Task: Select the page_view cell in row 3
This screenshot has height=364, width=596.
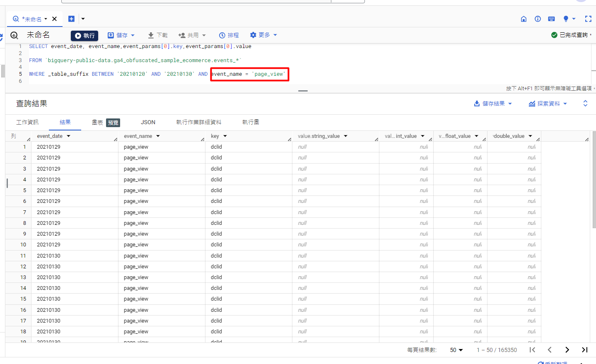Action: (162, 169)
